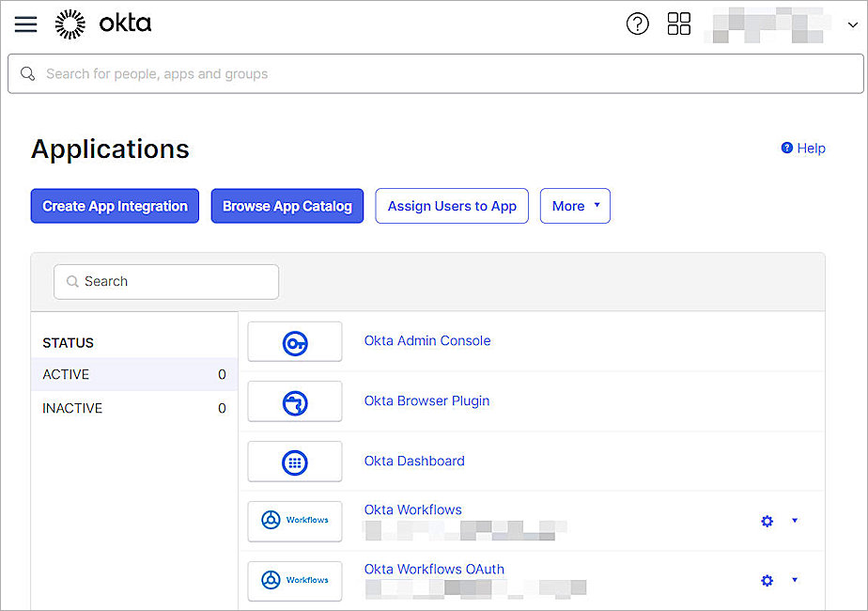This screenshot has height=611, width=868.
Task: Select the INACTIVE status filter
Action: click(72, 408)
